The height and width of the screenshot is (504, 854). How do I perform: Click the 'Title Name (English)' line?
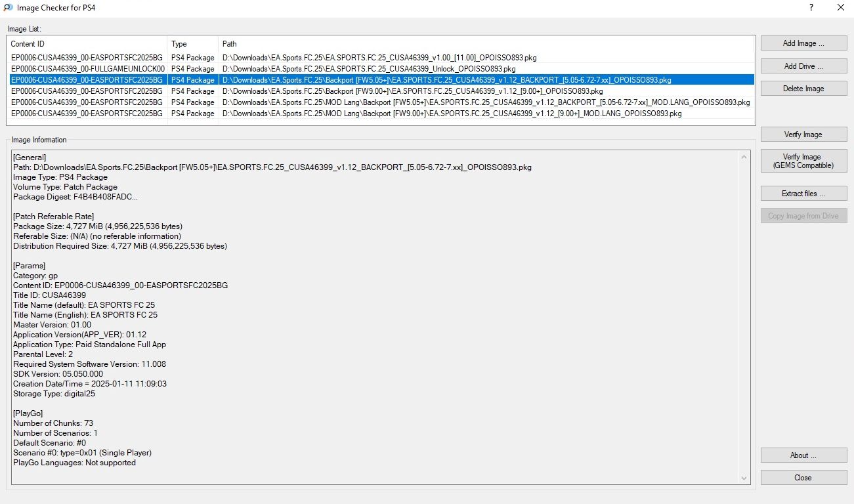[85, 315]
